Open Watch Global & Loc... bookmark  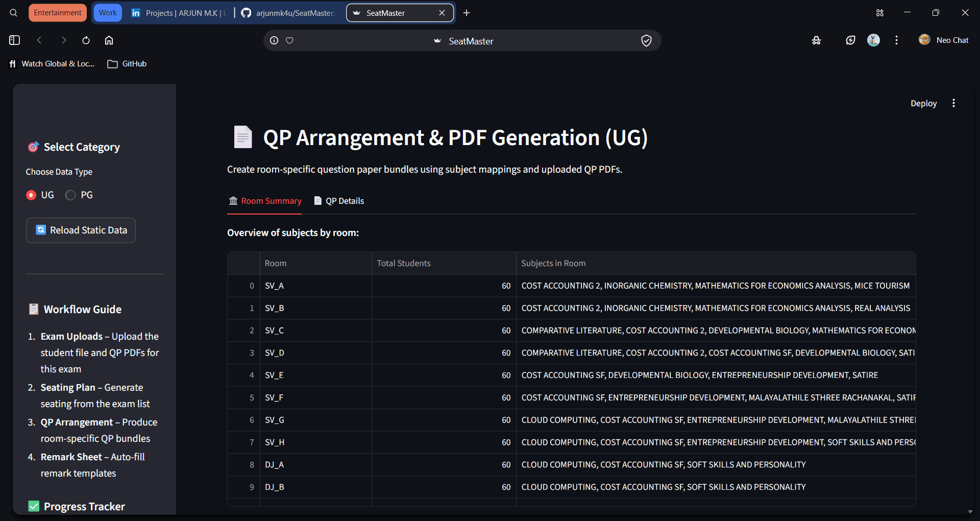[x=52, y=64]
